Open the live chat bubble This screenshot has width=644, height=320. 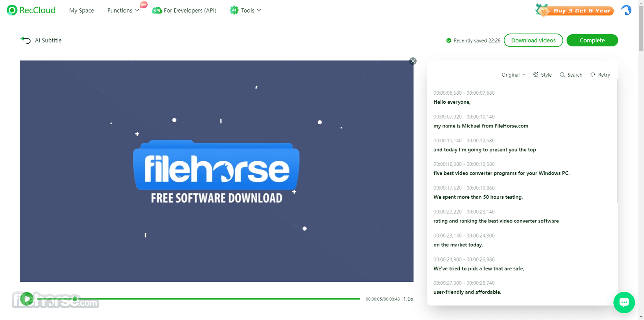(x=624, y=302)
